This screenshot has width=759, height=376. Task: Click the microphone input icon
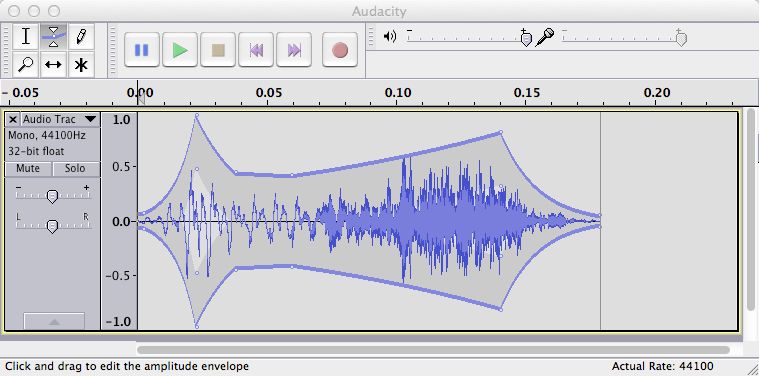click(x=545, y=37)
